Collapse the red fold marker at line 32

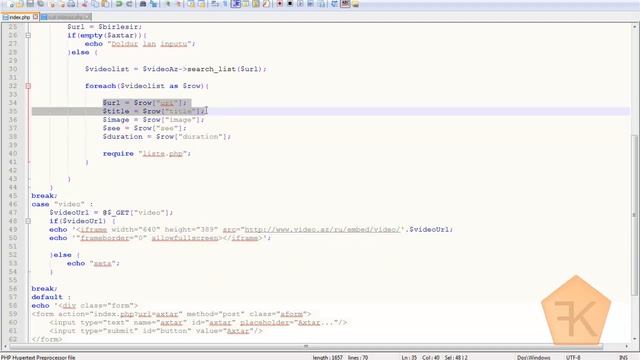28,86
